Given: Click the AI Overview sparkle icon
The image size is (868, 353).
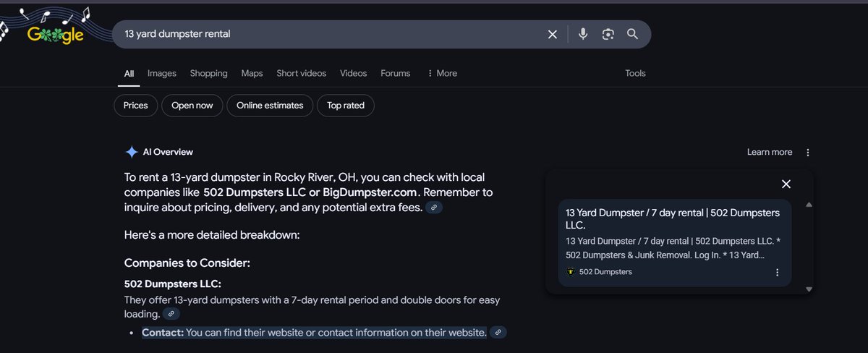Looking at the screenshot, I should click(132, 152).
